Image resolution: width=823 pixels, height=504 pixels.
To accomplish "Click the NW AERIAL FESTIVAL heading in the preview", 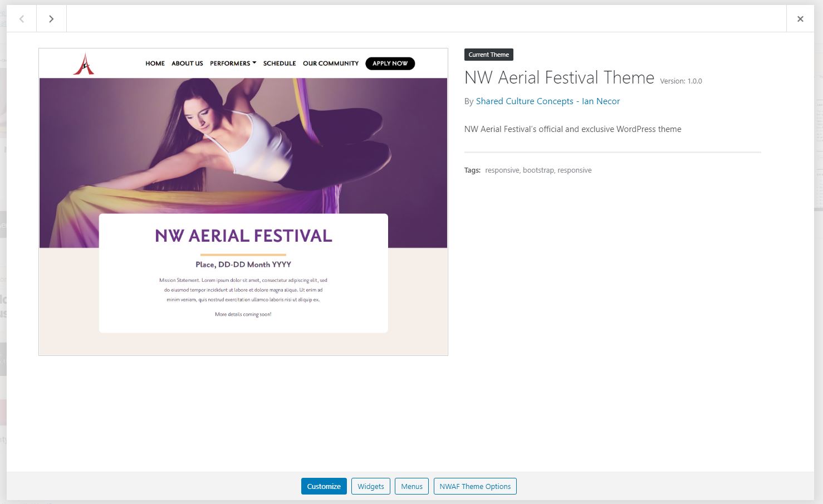I will [243, 236].
